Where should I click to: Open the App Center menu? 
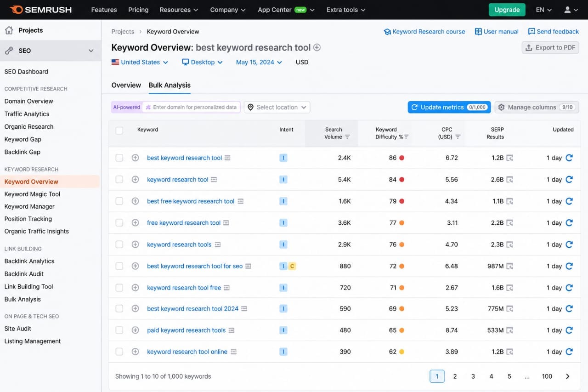click(286, 10)
